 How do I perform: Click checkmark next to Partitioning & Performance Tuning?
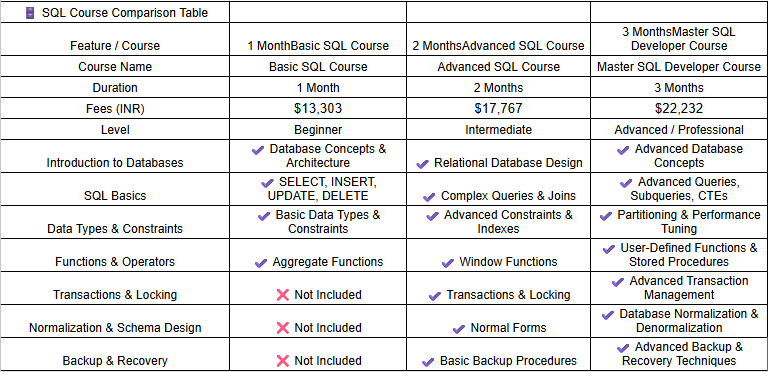[x=606, y=215]
